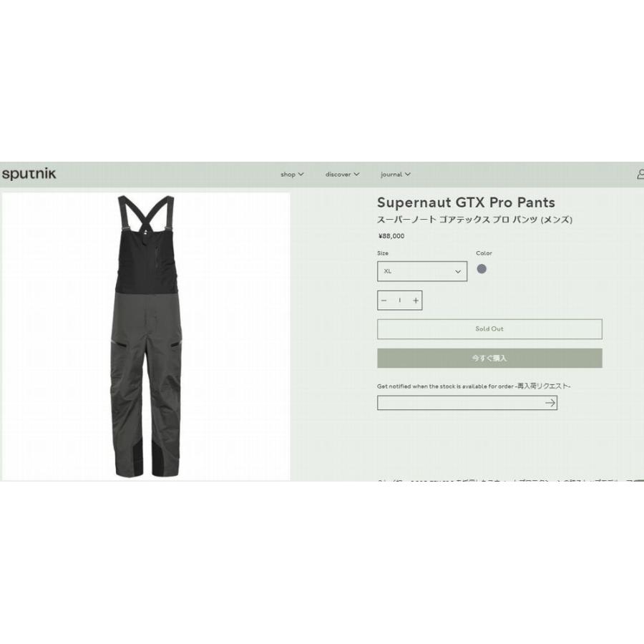This screenshot has height=644, width=644.
Task: Open the shop menu
Action: tap(292, 174)
